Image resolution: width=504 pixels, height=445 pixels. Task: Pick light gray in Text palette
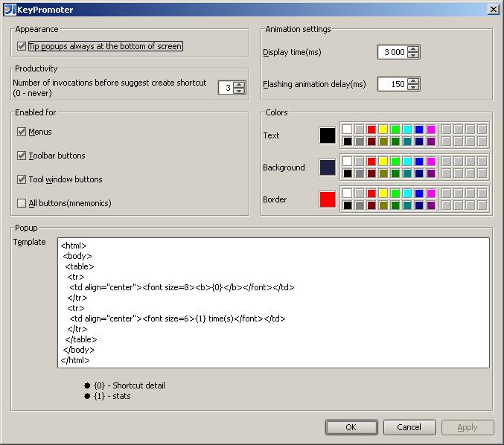click(x=360, y=129)
